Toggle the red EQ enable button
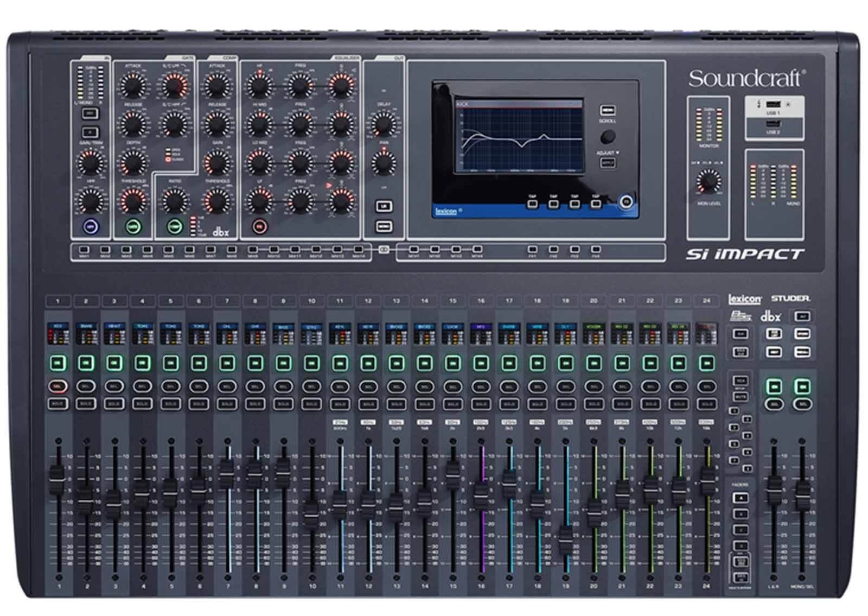The width and height of the screenshot is (868, 616). [260, 226]
